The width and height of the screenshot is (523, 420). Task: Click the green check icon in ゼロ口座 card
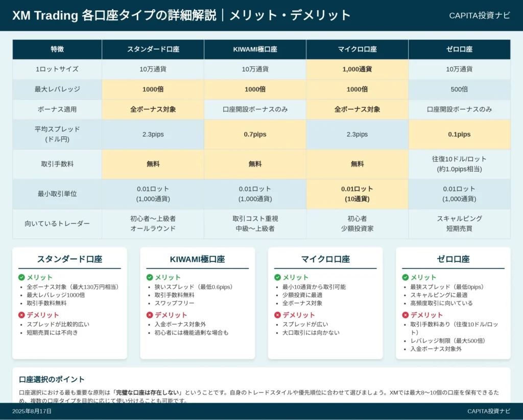(405, 277)
